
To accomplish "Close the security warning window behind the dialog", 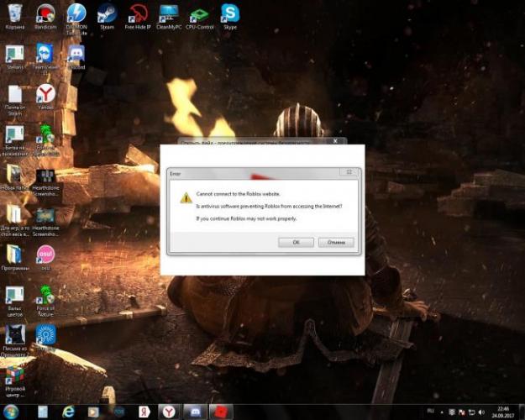I will tap(335, 141).
